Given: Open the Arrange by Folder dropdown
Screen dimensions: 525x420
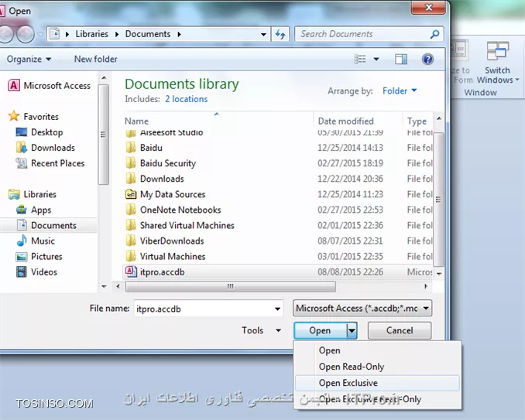Looking at the screenshot, I should click(x=400, y=90).
